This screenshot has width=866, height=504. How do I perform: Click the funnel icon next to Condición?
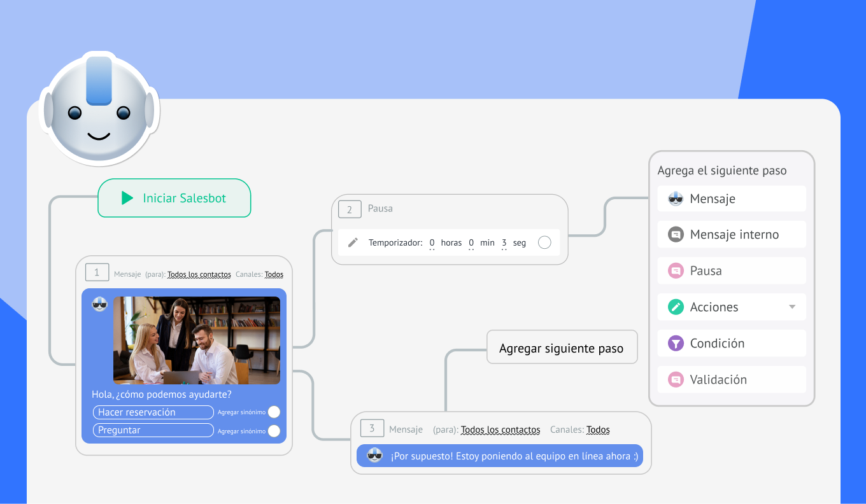[x=676, y=344]
